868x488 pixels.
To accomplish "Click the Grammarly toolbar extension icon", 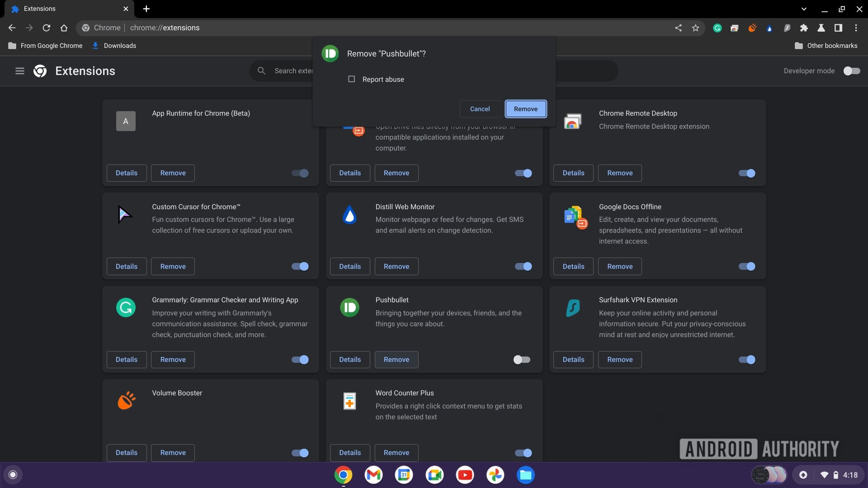I will point(717,28).
